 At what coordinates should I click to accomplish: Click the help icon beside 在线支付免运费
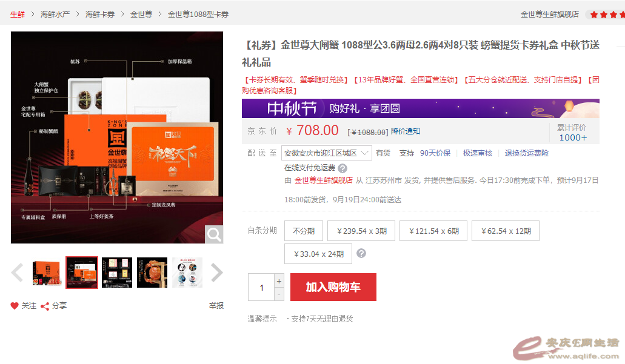pos(343,168)
